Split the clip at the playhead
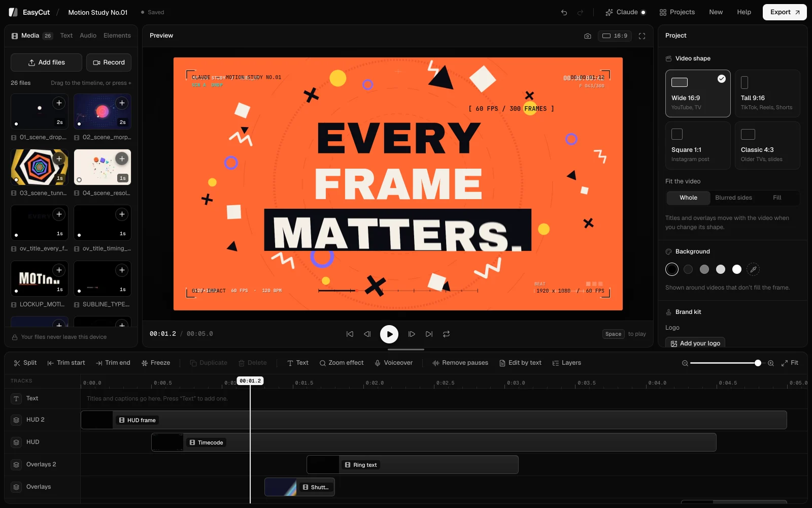Screen dimensions: 812x508 point(25,363)
